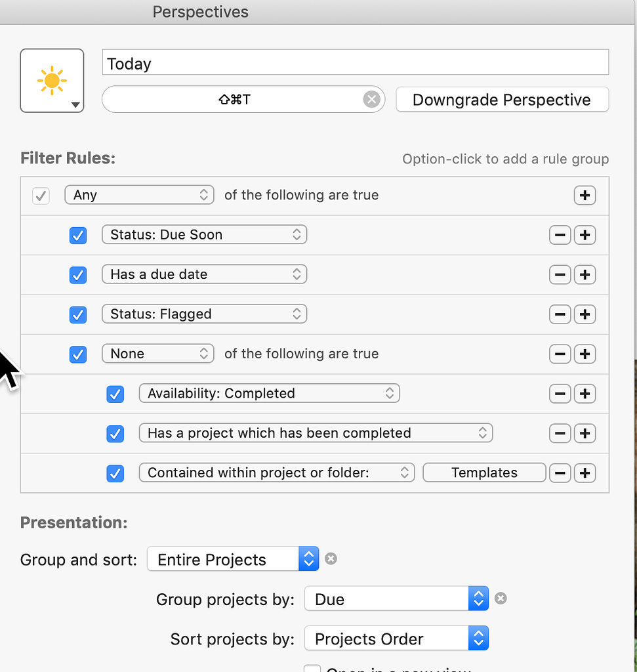Add a rule to the Any group

[x=585, y=195]
